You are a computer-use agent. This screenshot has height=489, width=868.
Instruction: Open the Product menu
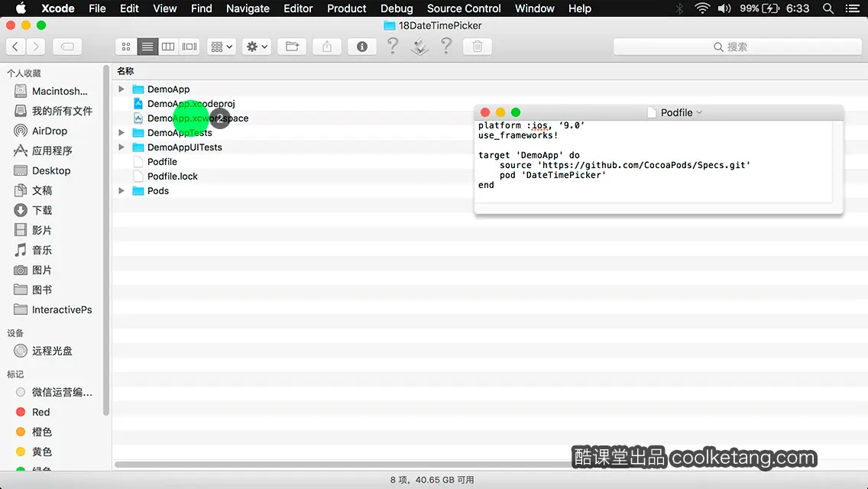347,8
